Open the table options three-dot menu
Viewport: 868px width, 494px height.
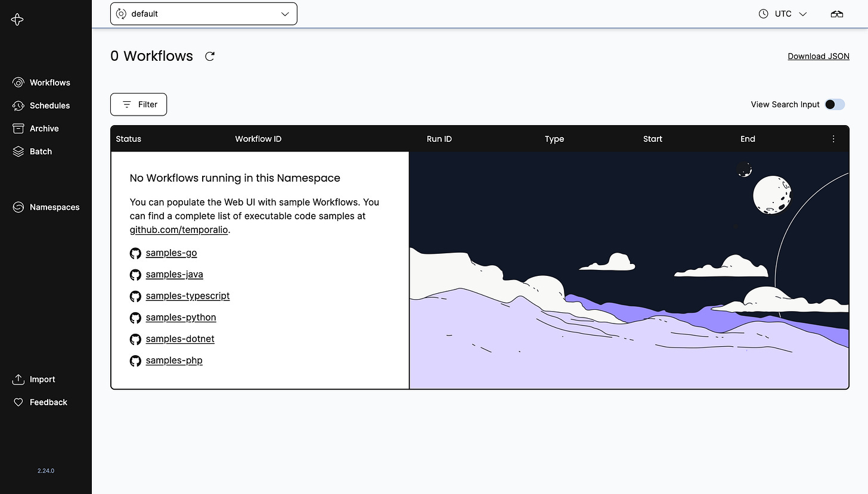833,138
